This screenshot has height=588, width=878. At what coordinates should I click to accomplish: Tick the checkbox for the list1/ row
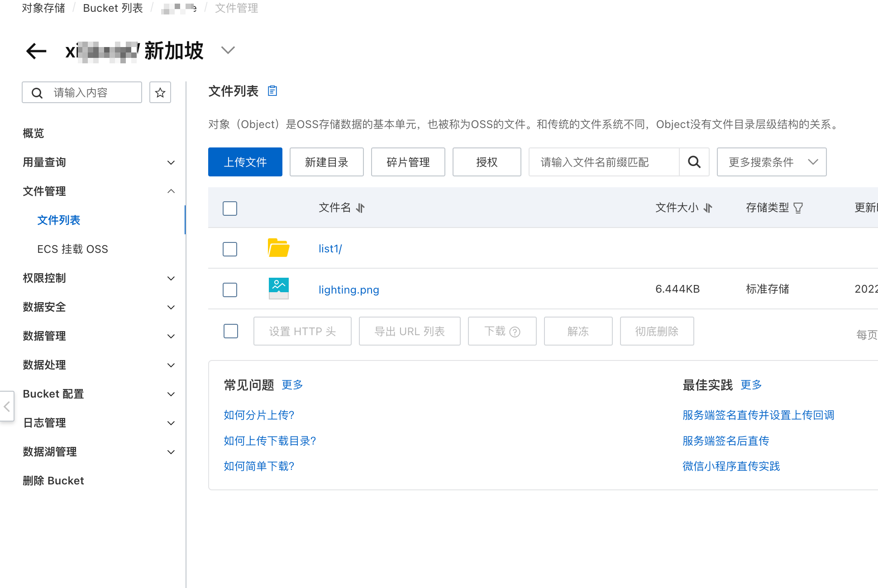coord(230,249)
